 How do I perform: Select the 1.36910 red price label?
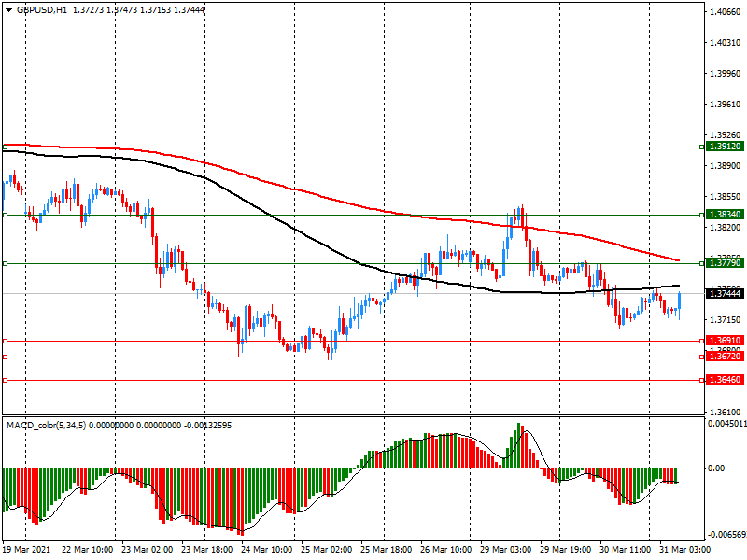pyautogui.click(x=725, y=341)
